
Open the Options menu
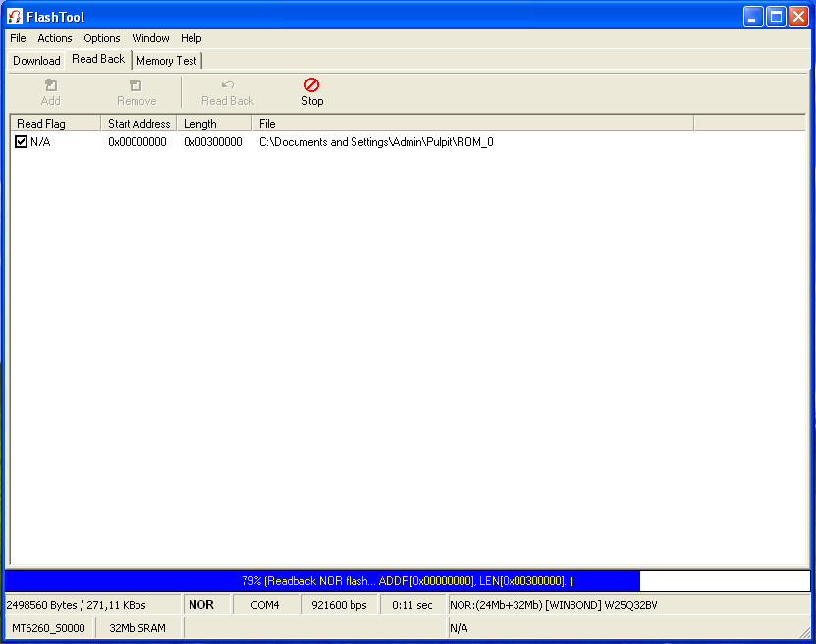pyautogui.click(x=102, y=38)
